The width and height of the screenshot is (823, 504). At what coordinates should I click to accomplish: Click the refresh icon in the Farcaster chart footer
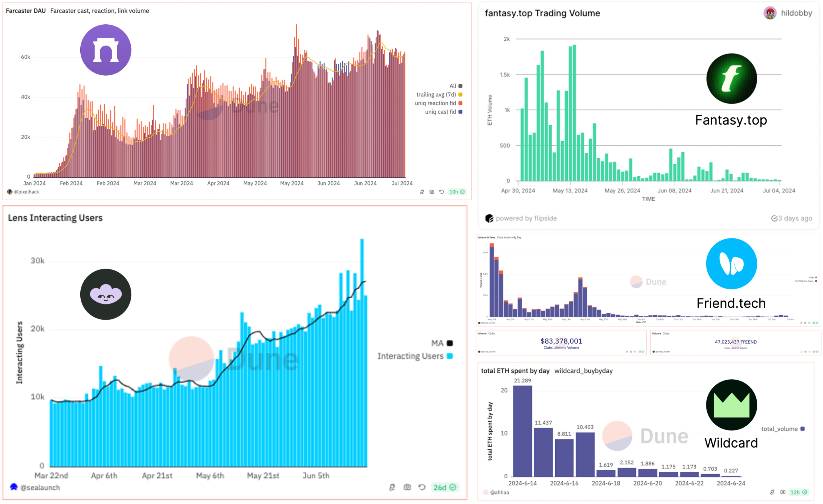coord(441,192)
